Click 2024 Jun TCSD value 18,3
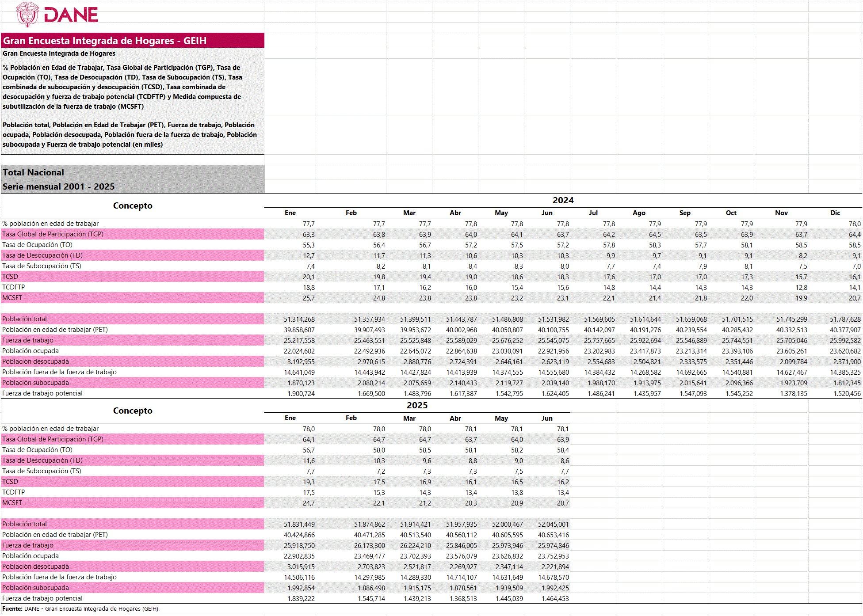863x616 pixels. click(x=563, y=277)
